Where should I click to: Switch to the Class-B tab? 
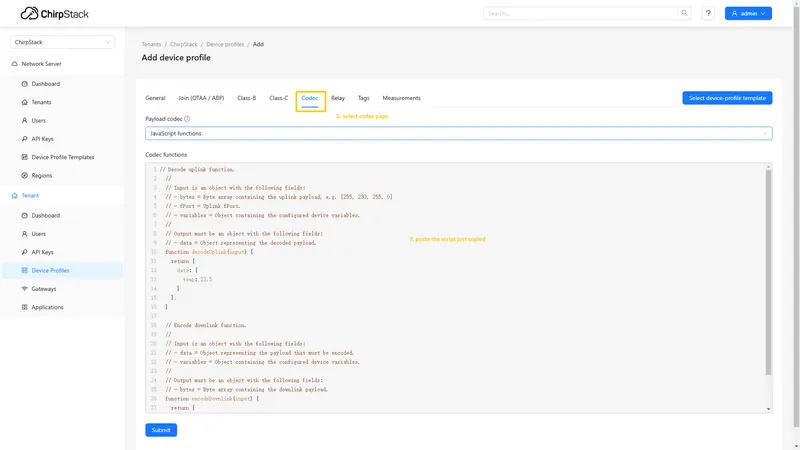click(246, 98)
